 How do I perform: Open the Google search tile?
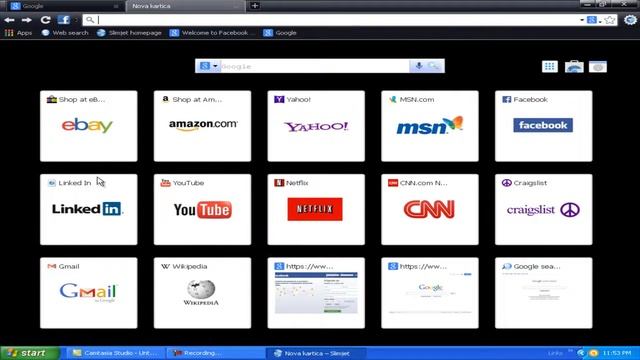(x=544, y=293)
